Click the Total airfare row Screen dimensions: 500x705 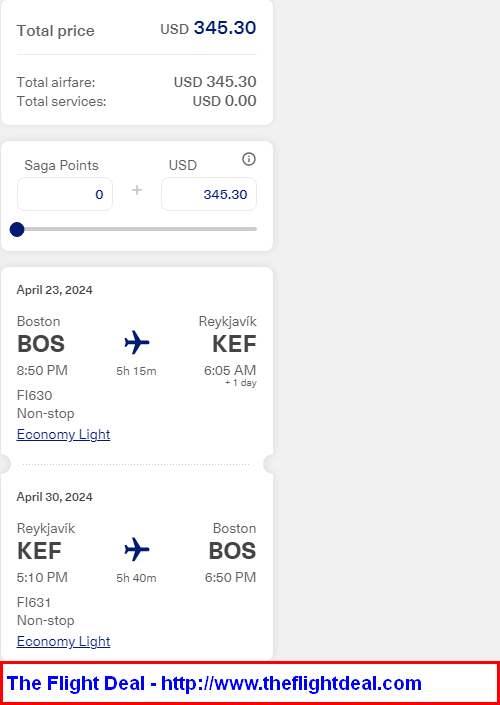(x=137, y=82)
